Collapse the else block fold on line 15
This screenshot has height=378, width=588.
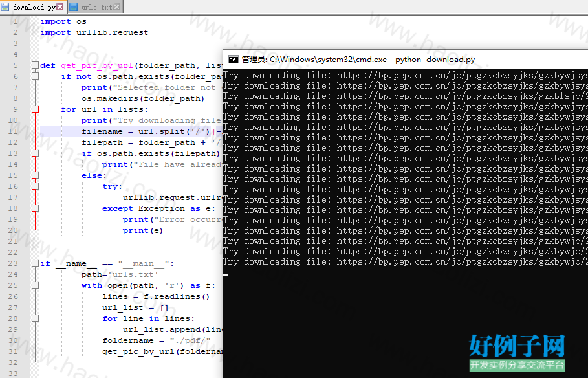pyautogui.click(x=35, y=175)
